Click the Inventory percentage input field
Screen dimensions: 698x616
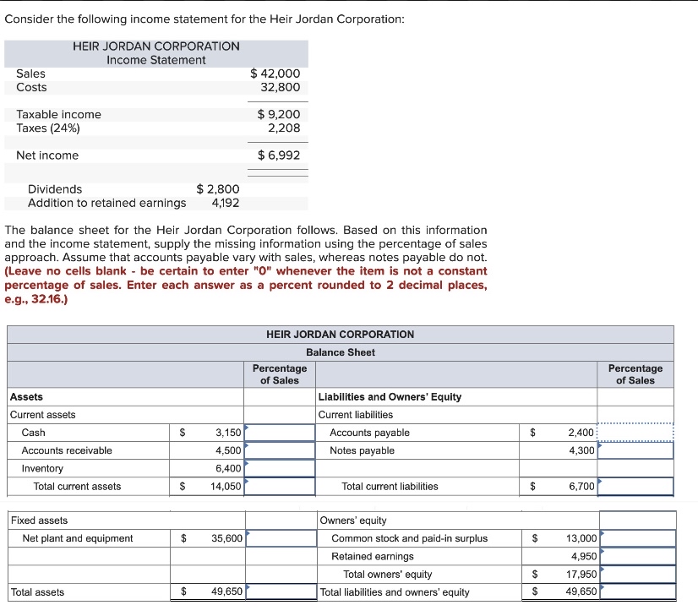pyautogui.click(x=279, y=468)
